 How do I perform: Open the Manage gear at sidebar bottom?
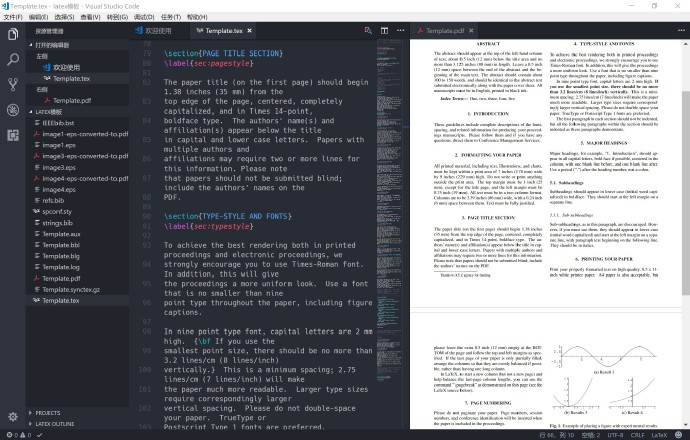[x=13, y=416]
